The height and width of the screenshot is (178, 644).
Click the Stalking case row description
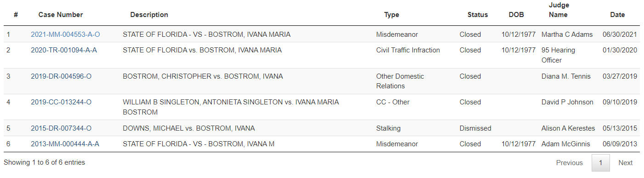(x=189, y=128)
